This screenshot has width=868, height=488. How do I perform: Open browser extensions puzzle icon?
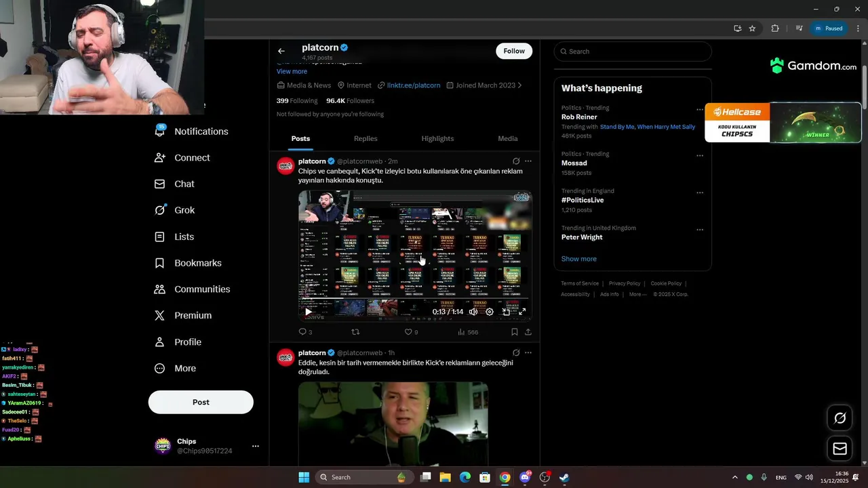click(775, 28)
